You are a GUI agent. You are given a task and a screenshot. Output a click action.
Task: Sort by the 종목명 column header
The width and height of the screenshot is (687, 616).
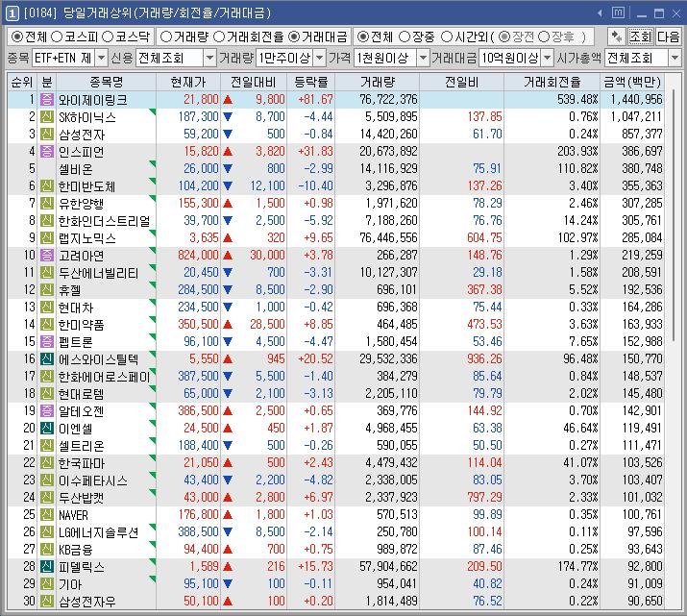106,82
